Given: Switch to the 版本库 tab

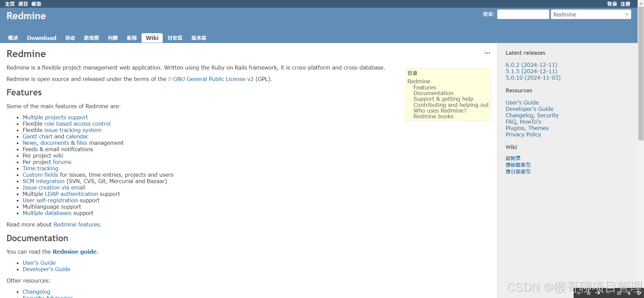Looking at the screenshot, I should 199,38.
